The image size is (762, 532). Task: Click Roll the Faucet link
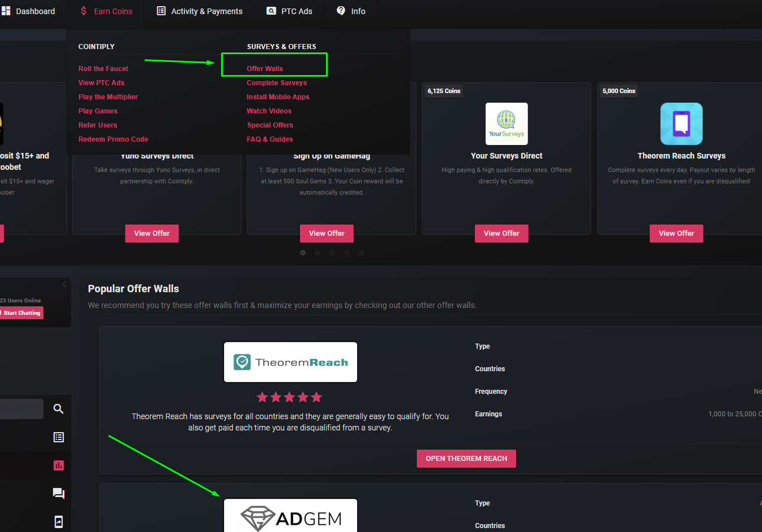coord(103,69)
